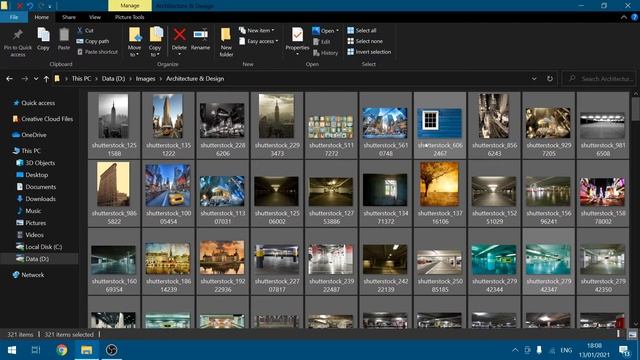
Task: Open the File menu tab
Action: tap(14, 17)
